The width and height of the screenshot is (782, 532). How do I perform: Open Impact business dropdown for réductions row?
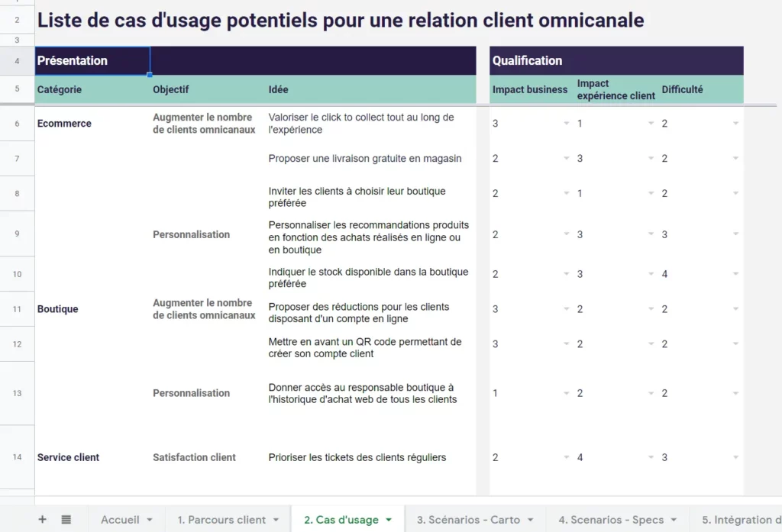(566, 308)
